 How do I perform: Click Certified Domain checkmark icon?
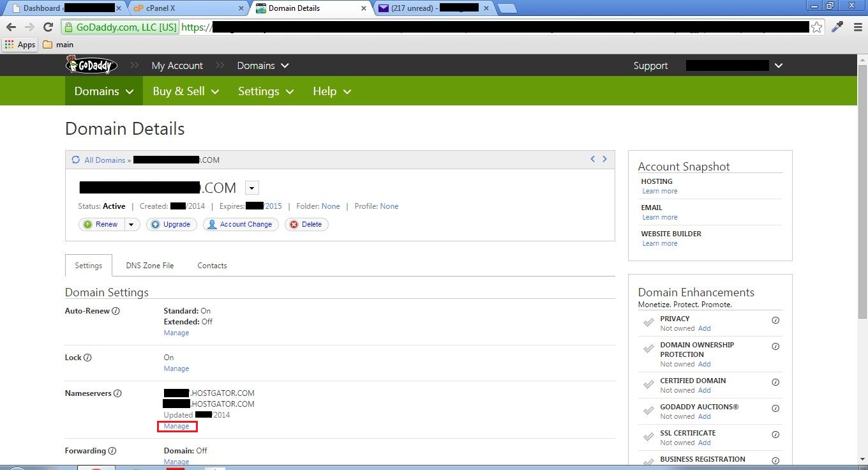click(648, 384)
